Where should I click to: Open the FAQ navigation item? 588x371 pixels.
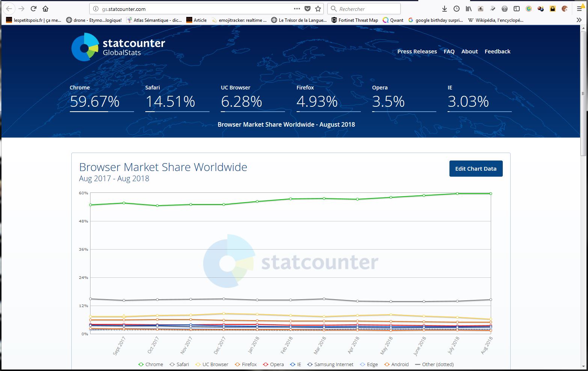(x=449, y=51)
